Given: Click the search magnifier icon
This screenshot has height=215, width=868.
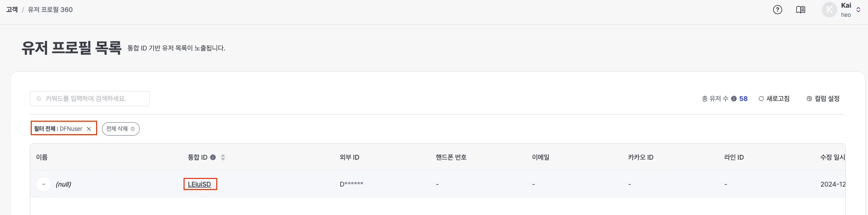Looking at the screenshot, I should [x=39, y=99].
